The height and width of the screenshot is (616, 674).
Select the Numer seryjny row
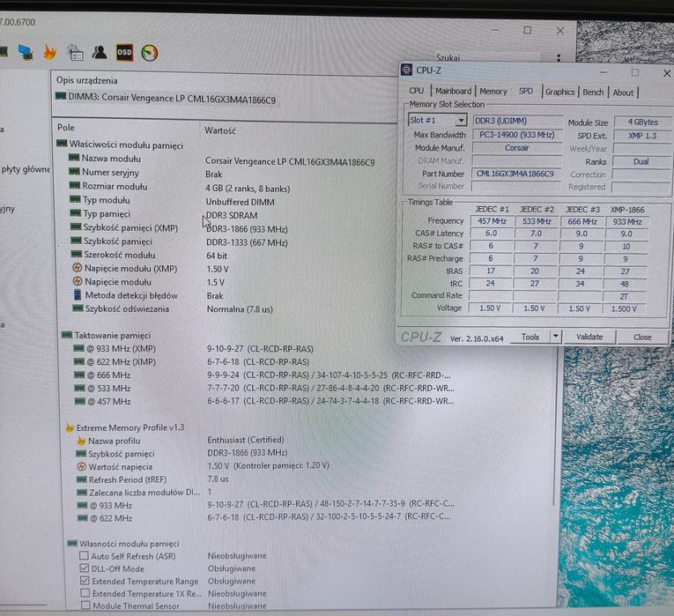click(x=147, y=173)
